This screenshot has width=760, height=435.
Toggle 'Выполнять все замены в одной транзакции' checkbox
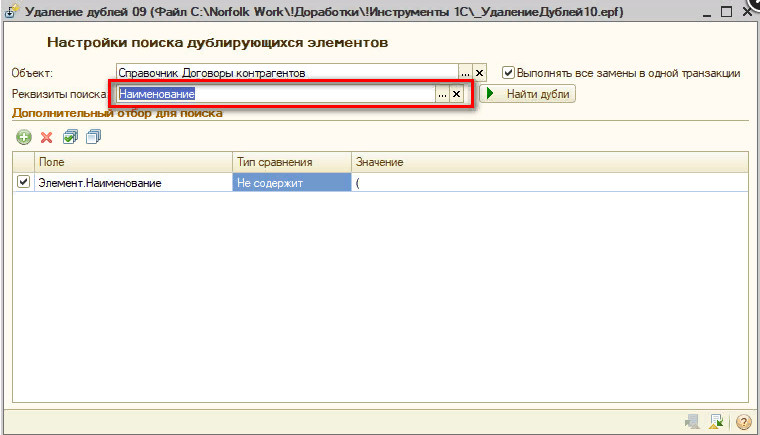tap(508, 73)
